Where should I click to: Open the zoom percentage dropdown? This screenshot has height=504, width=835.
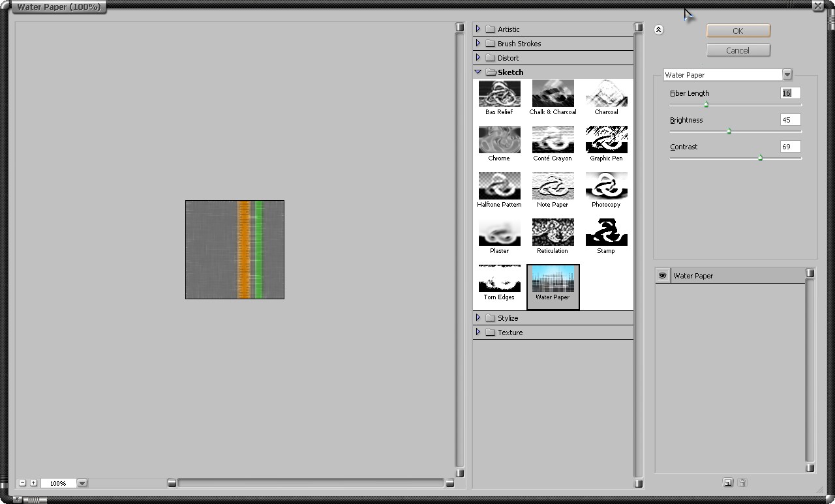[82, 483]
